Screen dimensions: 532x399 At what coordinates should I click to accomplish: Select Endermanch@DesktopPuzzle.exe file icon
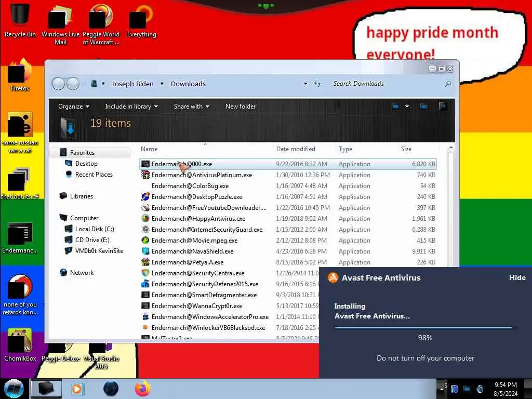coord(145,197)
